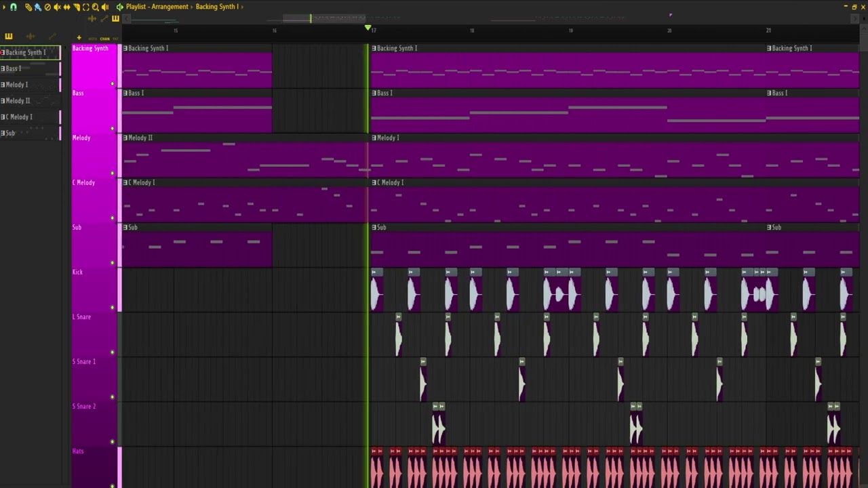Viewport: 868px width, 488px height.
Task: Click the picker panel automation icon
Action: click(x=52, y=36)
